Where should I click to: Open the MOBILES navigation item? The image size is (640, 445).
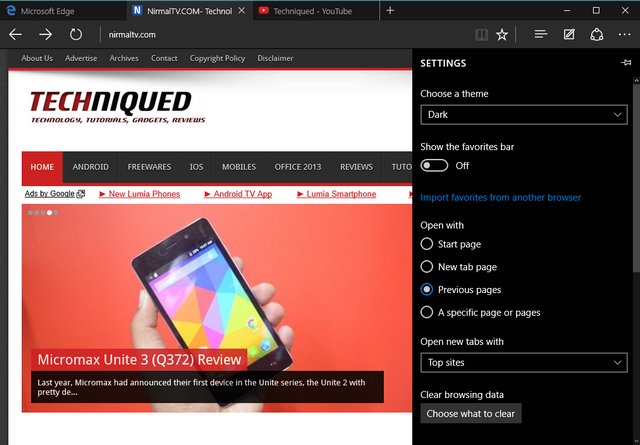[x=239, y=167]
